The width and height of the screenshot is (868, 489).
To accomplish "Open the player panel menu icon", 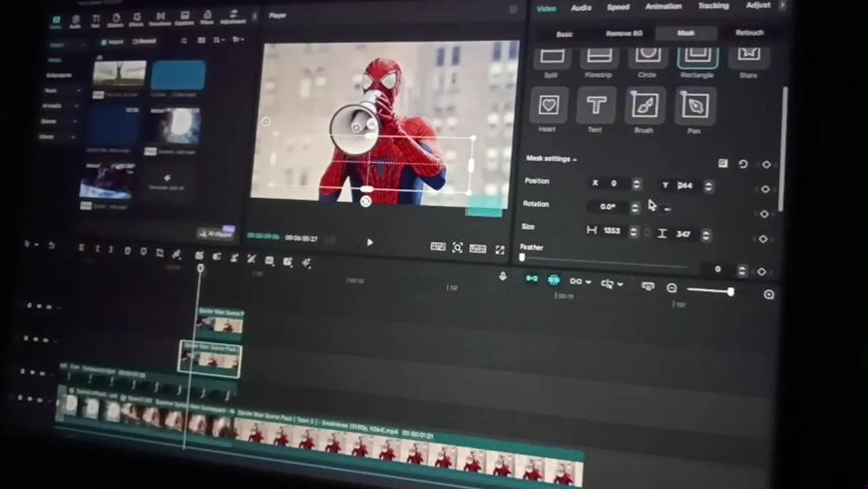I will (513, 10).
